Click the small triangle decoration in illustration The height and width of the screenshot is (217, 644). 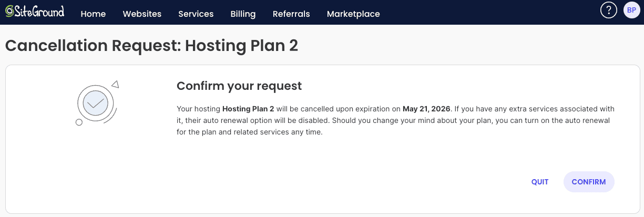point(115,84)
